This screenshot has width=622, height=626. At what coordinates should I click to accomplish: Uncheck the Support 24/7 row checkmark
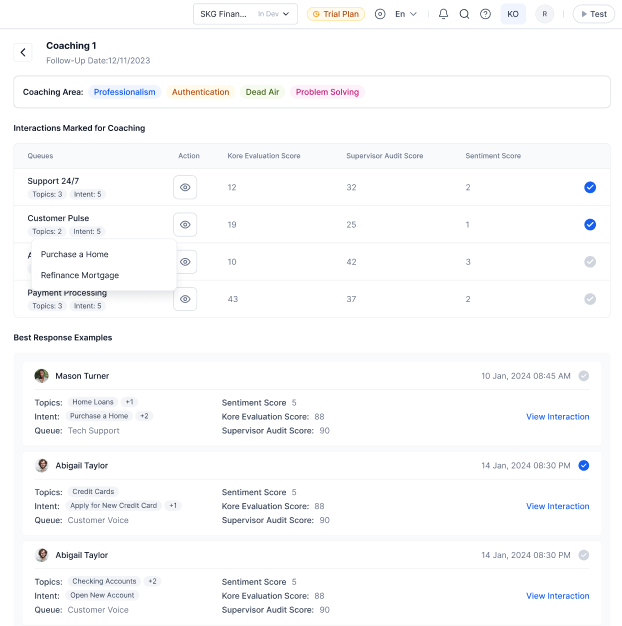[589, 187]
